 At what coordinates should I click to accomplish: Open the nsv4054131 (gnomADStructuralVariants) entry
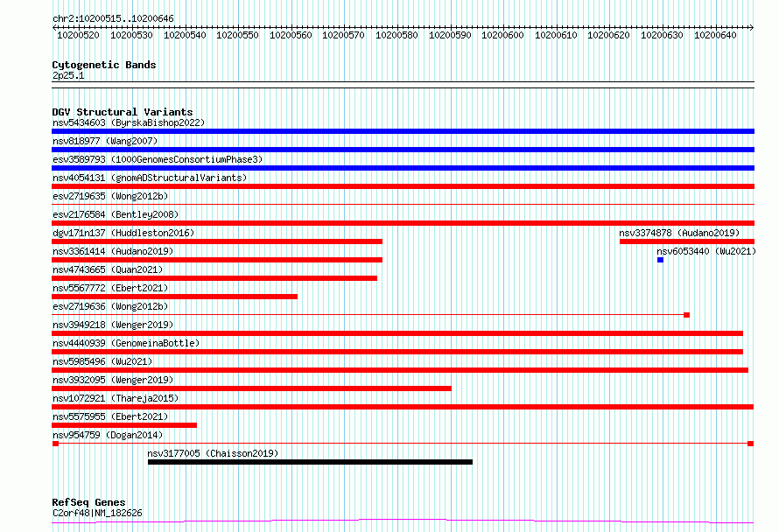(150, 178)
